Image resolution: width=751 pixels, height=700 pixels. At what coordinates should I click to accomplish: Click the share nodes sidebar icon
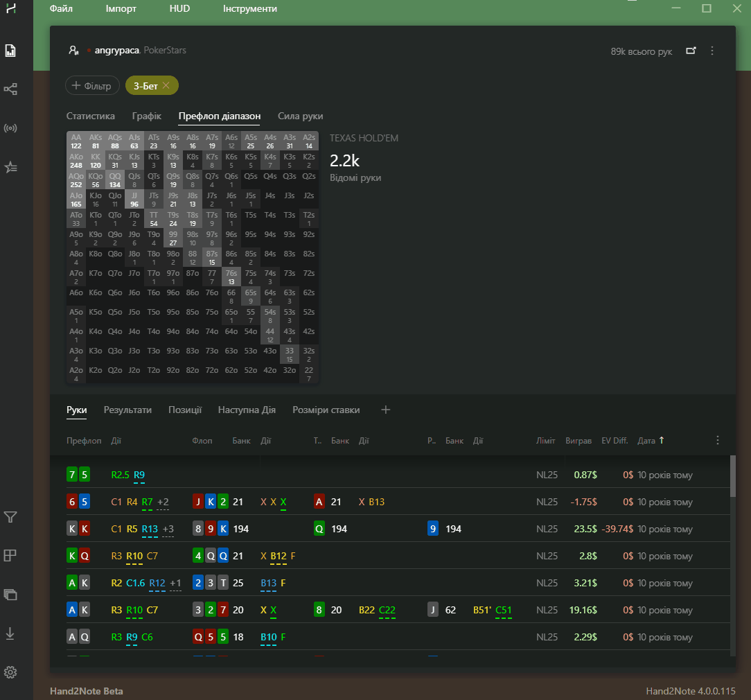pyautogui.click(x=10, y=89)
